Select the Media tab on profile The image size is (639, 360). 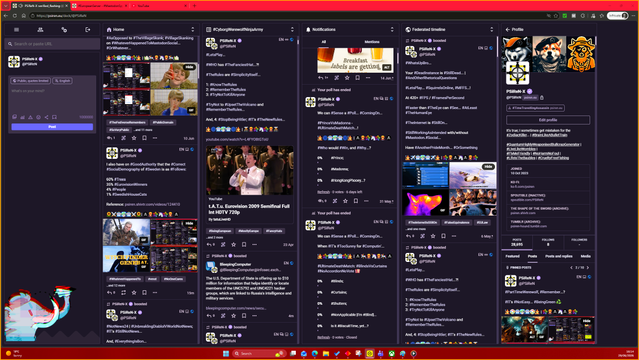[586, 256]
